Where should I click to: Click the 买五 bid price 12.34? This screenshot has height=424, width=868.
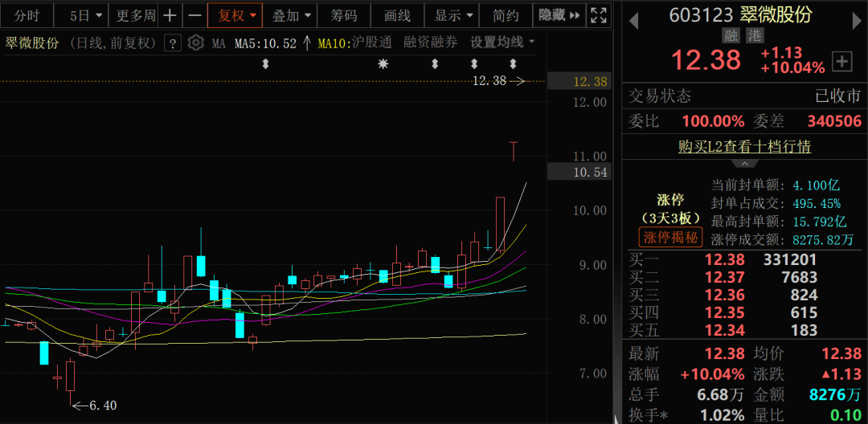coord(725,331)
